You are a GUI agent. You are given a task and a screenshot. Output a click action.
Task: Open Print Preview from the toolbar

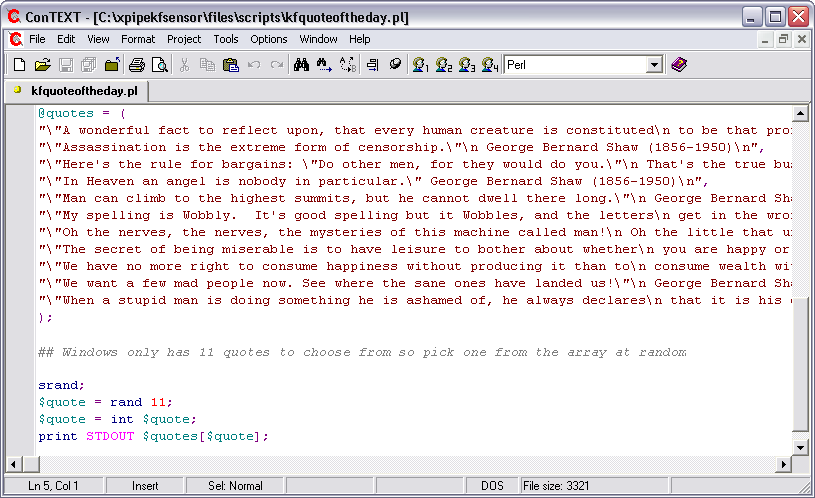click(159, 65)
